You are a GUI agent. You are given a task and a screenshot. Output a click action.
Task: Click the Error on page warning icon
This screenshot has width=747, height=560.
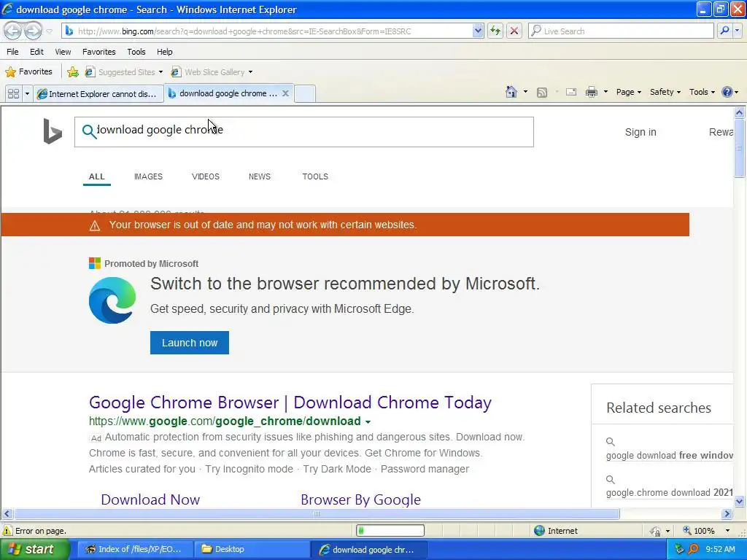(x=7, y=531)
